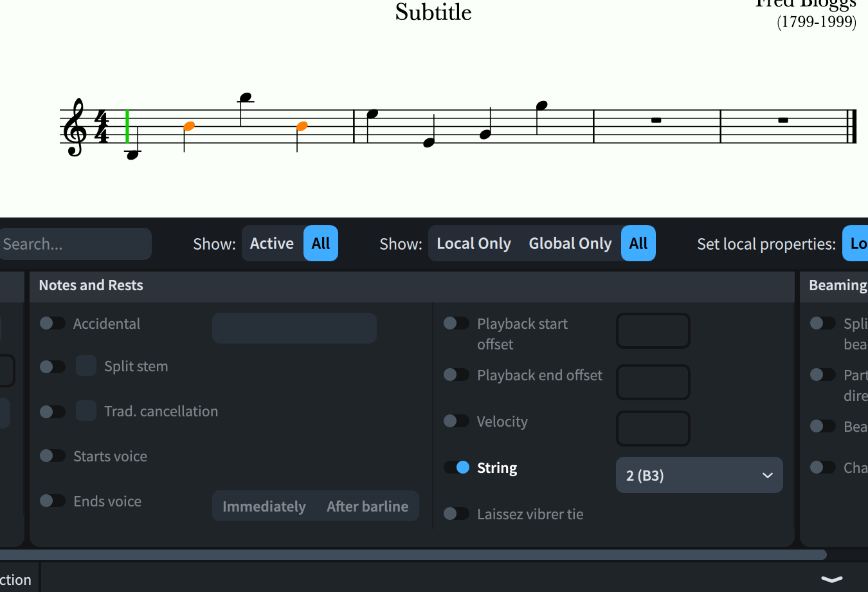
Task: Toggle Laissez vibrer tie on
Action: (457, 513)
